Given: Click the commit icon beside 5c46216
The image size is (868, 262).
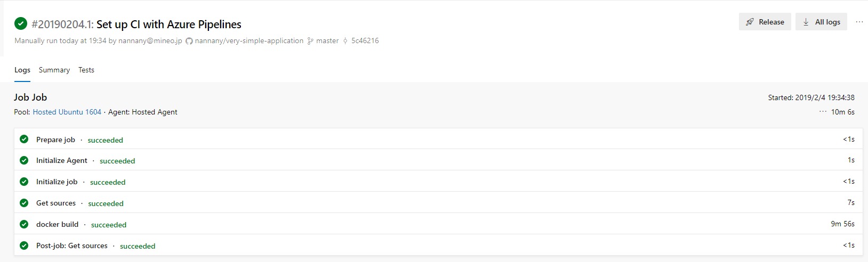Looking at the screenshot, I should tap(345, 41).
